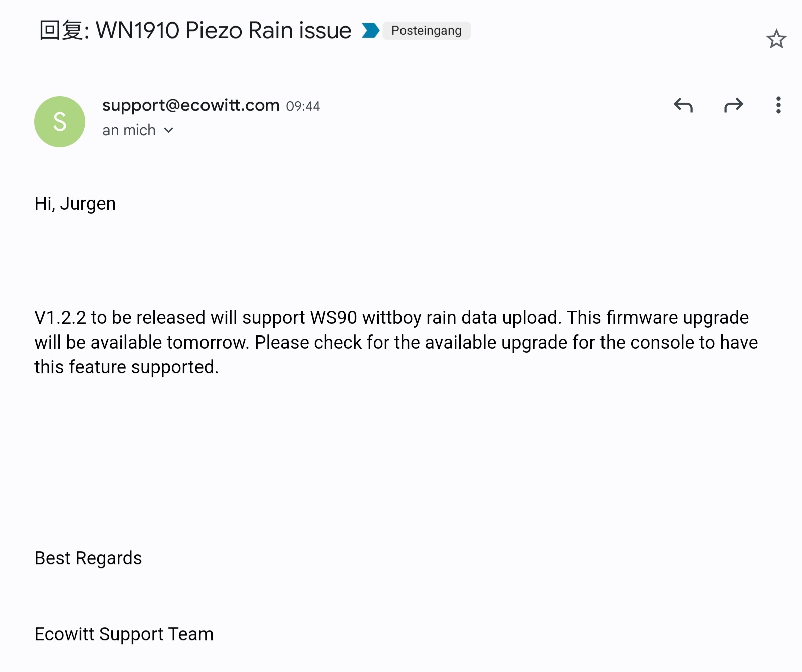Star this email message
Image resolution: width=802 pixels, height=672 pixels.
click(776, 39)
